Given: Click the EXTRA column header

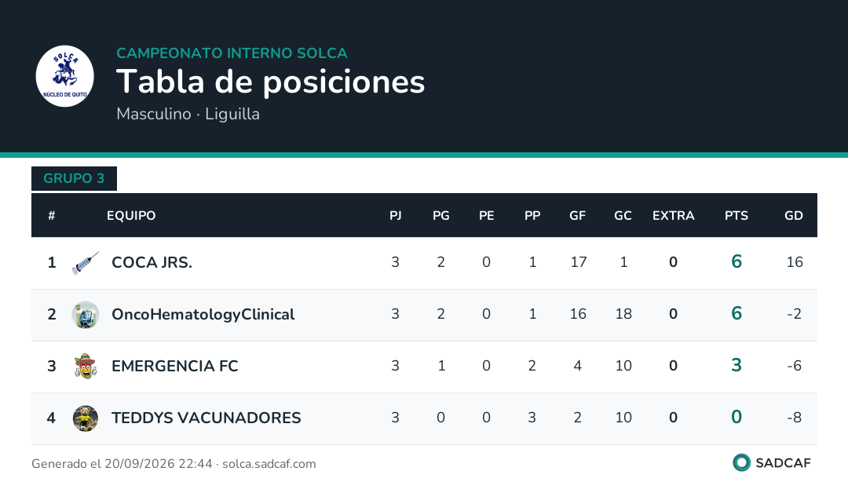Looking at the screenshot, I should 673,216.
